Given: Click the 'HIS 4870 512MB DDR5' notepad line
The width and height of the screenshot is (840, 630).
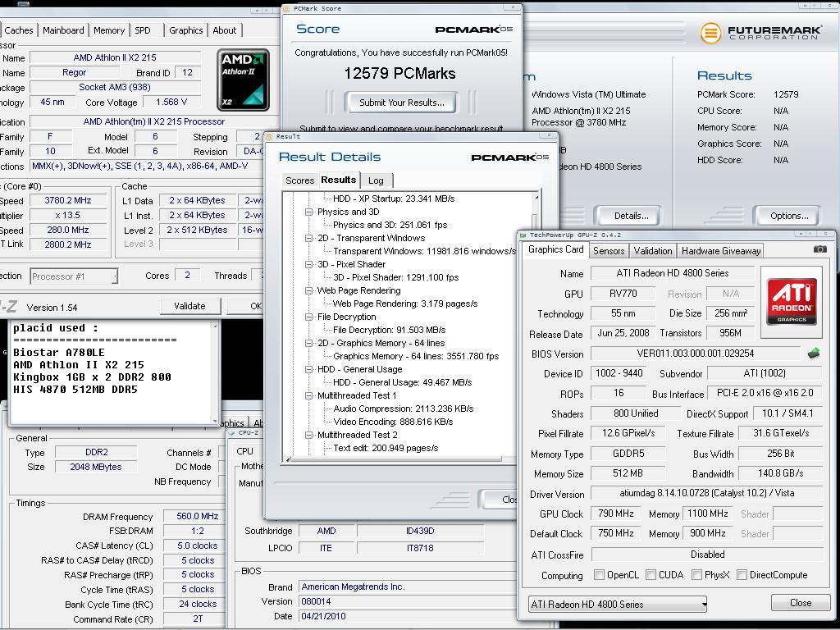Looking at the screenshot, I should 75,390.
